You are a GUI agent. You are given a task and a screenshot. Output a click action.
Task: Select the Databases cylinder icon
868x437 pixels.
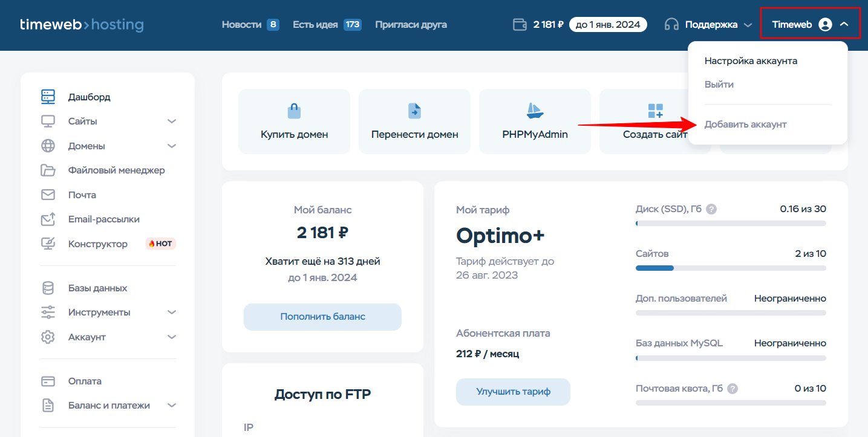pyautogui.click(x=48, y=288)
